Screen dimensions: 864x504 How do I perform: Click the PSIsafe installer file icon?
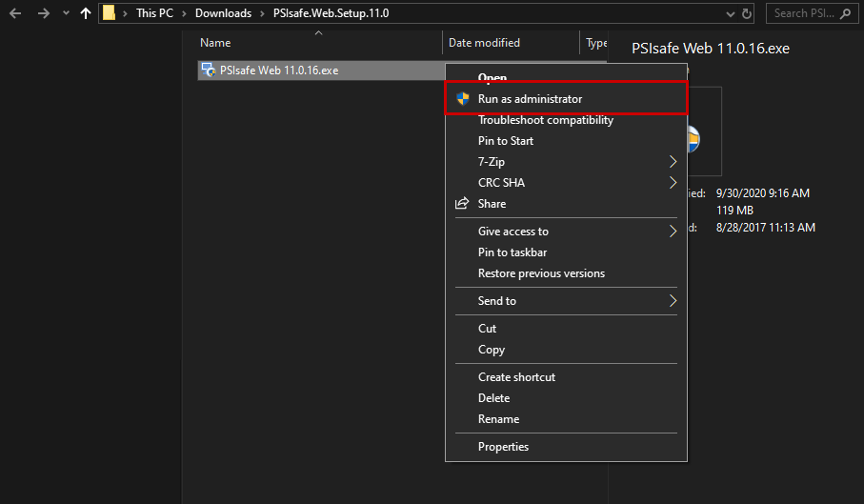pyautogui.click(x=209, y=70)
